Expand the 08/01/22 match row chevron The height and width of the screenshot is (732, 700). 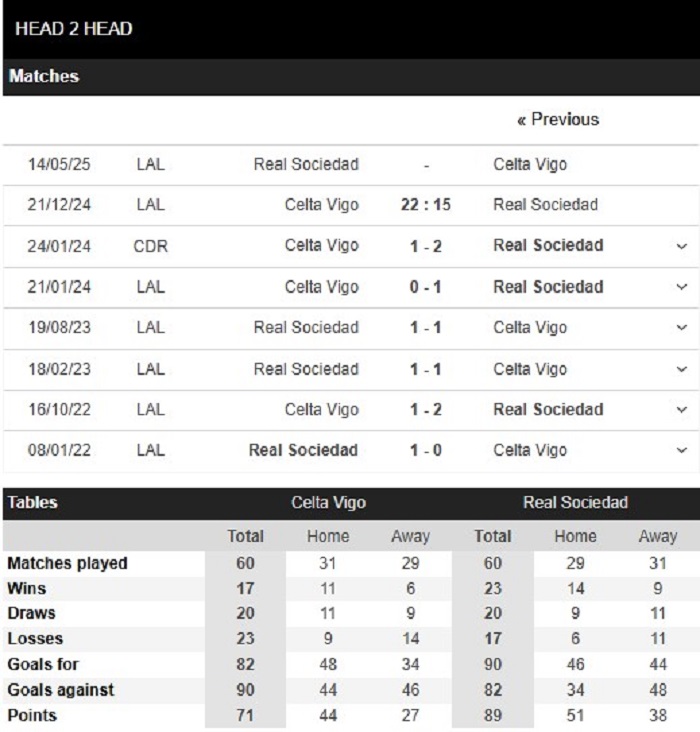tap(681, 450)
